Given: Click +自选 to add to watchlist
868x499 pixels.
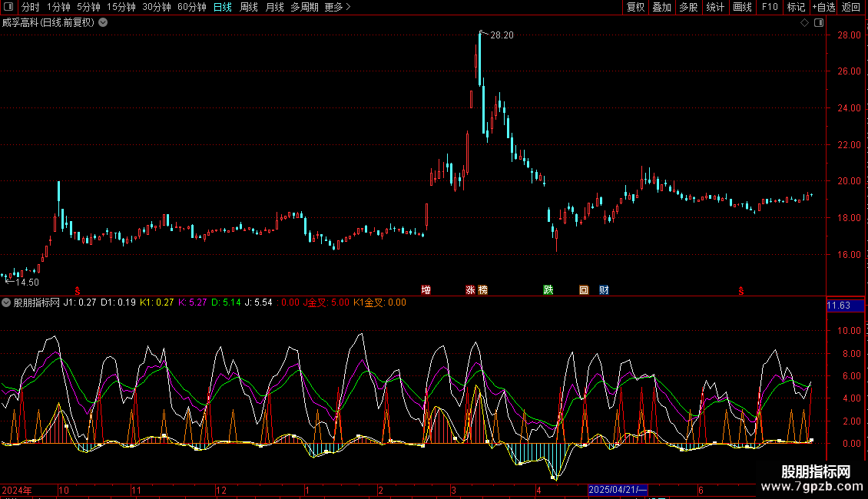Looking at the screenshot, I should click(823, 8).
